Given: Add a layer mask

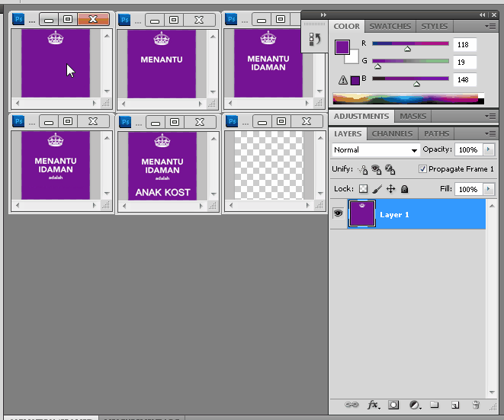Looking at the screenshot, I should (393, 405).
